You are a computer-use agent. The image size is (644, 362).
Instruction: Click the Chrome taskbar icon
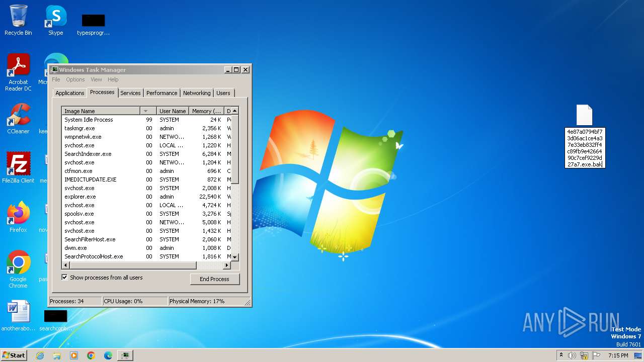[91, 355]
